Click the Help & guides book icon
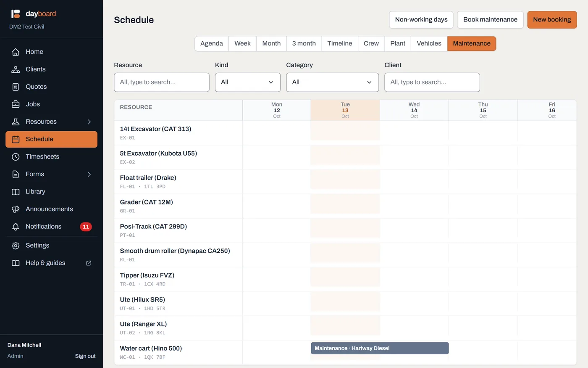588x368 pixels. click(16, 263)
